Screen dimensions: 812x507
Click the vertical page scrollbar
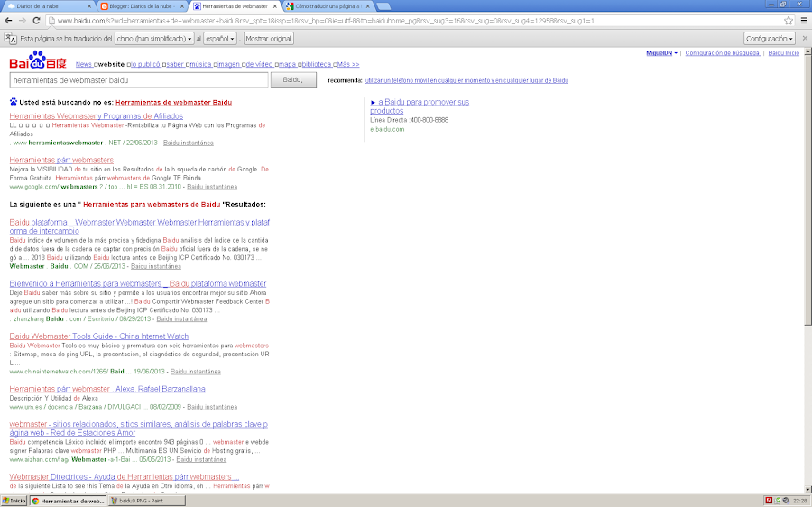coord(807,191)
